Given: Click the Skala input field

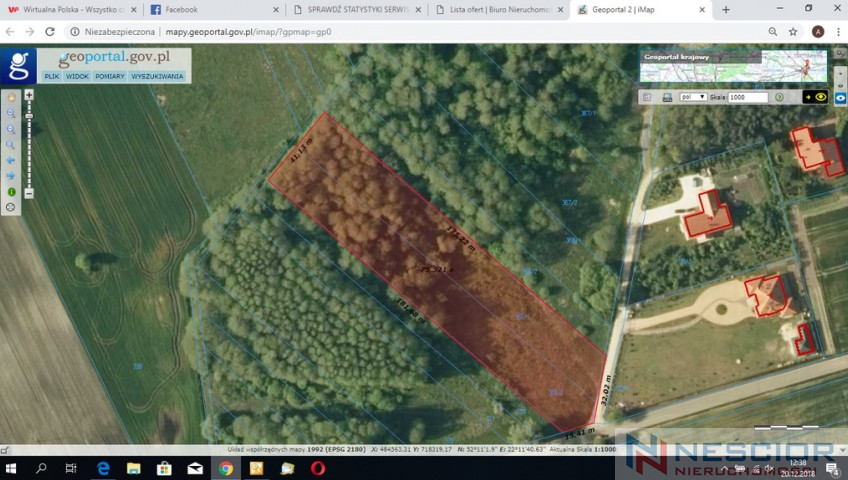Looking at the screenshot, I should (x=748, y=97).
